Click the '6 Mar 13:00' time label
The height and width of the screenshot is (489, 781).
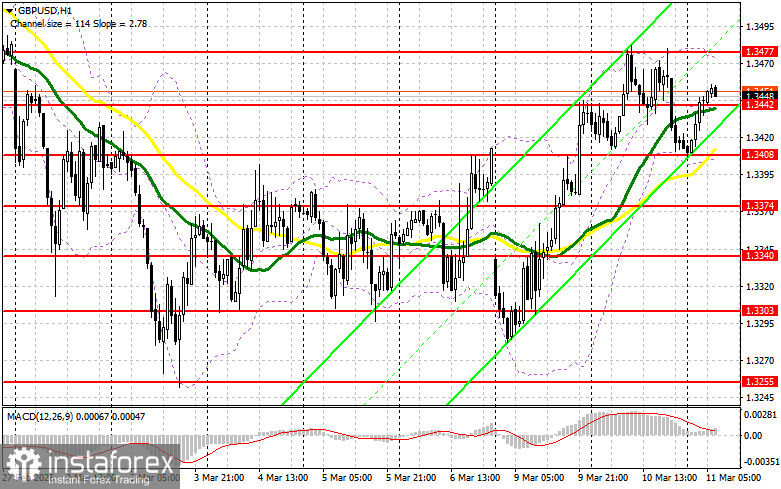click(475, 478)
